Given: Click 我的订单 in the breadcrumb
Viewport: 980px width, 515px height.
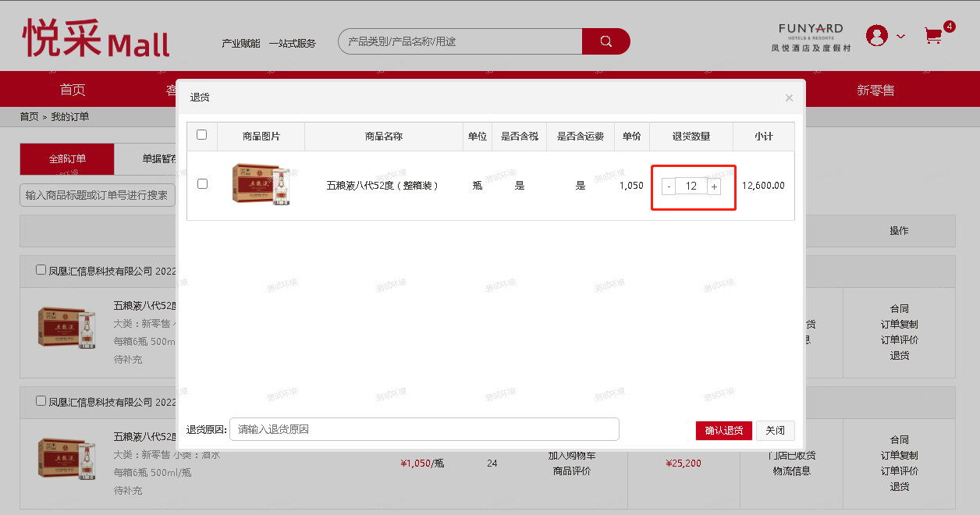Looking at the screenshot, I should coord(70,117).
